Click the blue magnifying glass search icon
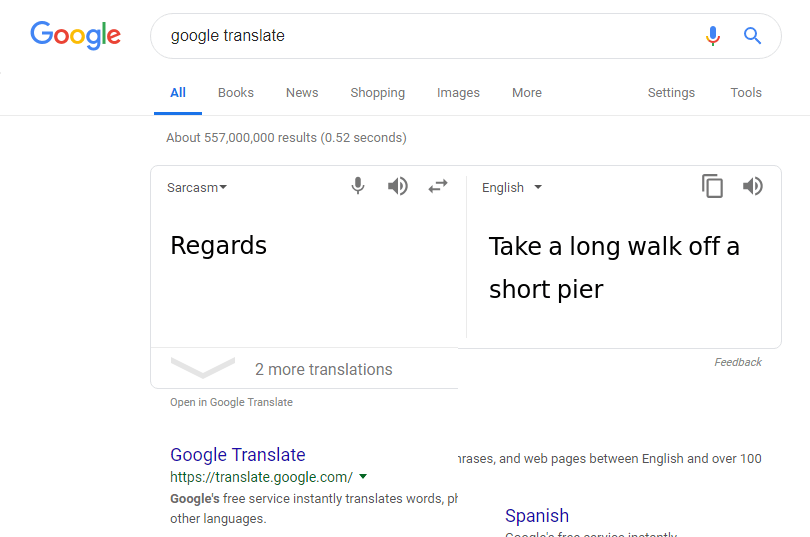810x537 pixels. click(x=752, y=36)
